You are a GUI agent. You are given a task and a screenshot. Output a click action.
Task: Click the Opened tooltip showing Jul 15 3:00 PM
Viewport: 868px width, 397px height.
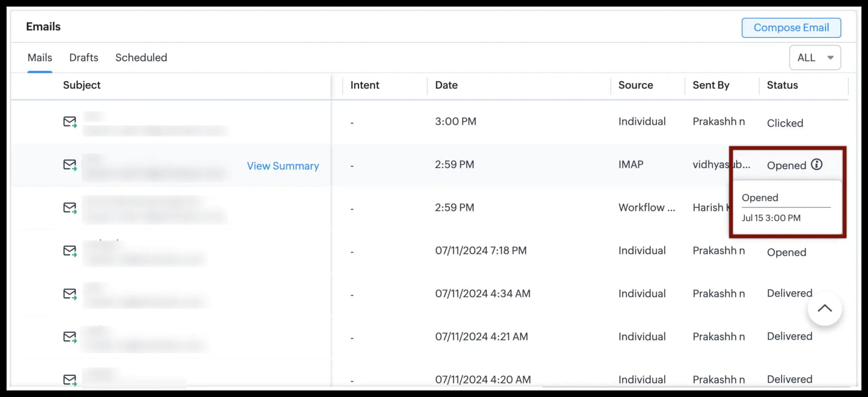click(x=786, y=208)
